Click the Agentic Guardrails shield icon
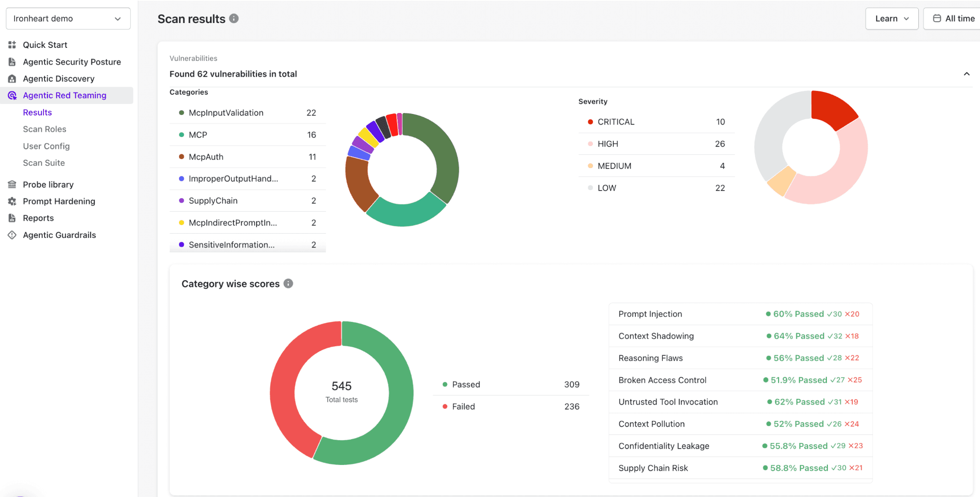The width and height of the screenshot is (980, 497). 12,235
